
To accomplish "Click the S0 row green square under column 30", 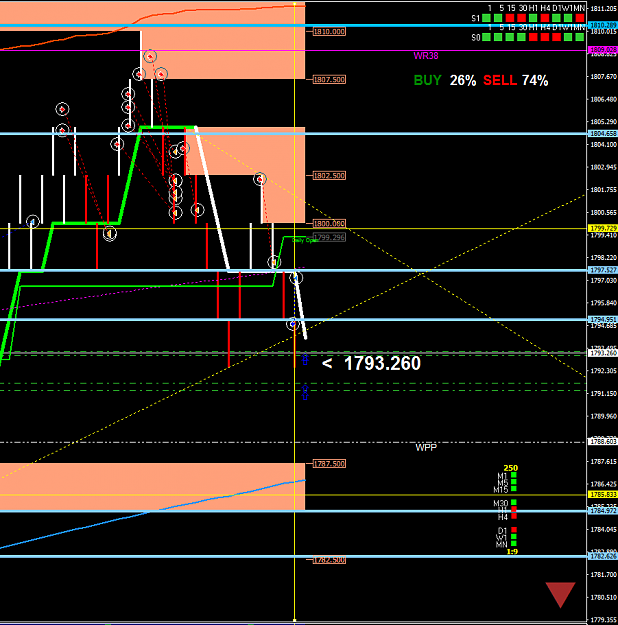I will (x=522, y=37).
